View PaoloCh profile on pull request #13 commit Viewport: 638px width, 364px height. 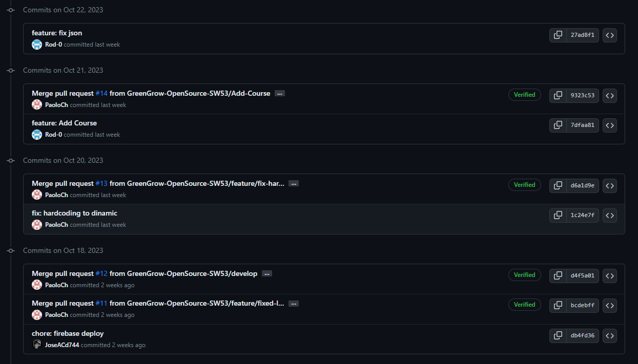(x=56, y=195)
